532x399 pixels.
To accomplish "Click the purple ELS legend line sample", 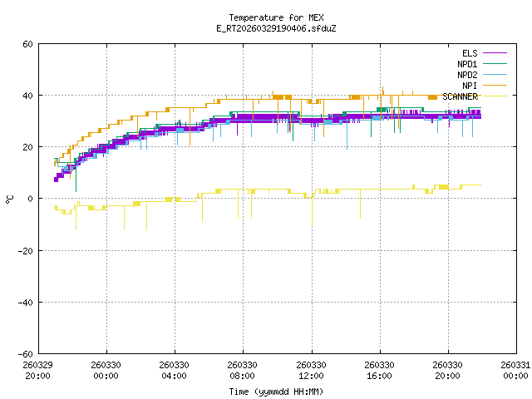I will [x=495, y=53].
